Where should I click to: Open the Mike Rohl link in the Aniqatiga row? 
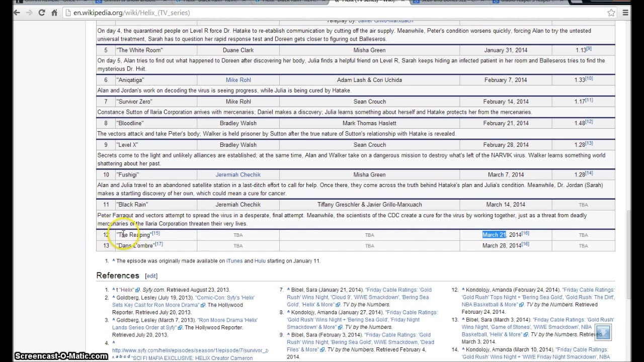tap(238, 80)
